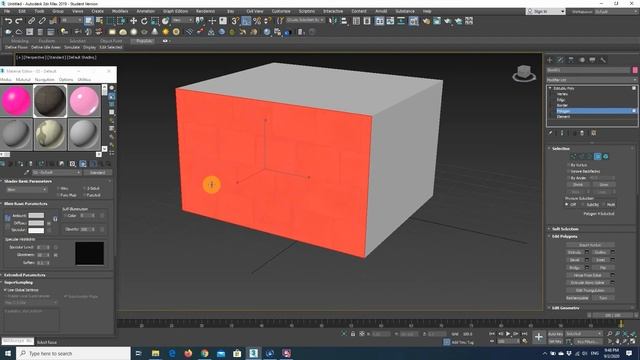
Task: Click the Vertex sub-object selection icon
Action: point(573,156)
